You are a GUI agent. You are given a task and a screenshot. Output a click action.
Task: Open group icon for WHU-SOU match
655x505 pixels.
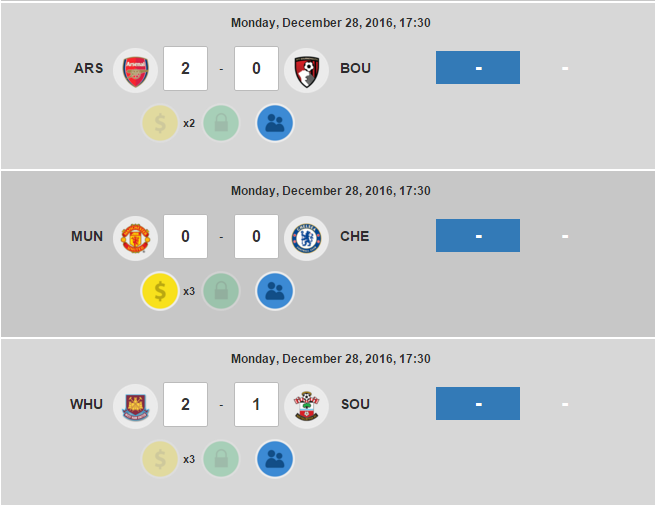pyautogui.click(x=275, y=460)
